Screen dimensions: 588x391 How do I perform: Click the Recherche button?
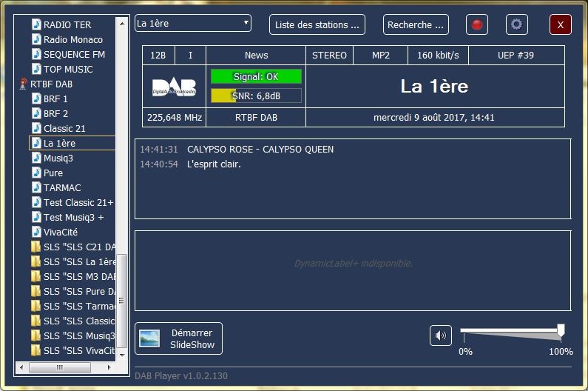[416, 24]
